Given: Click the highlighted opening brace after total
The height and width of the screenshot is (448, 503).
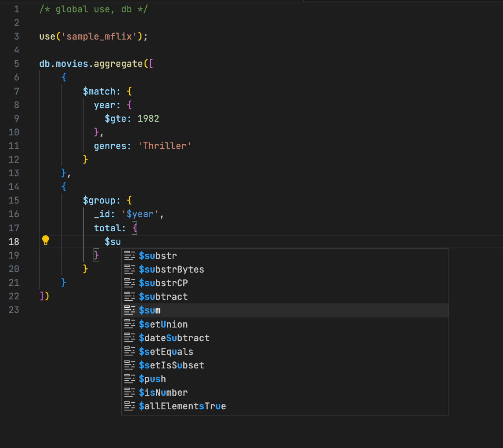Looking at the screenshot, I should (134, 228).
